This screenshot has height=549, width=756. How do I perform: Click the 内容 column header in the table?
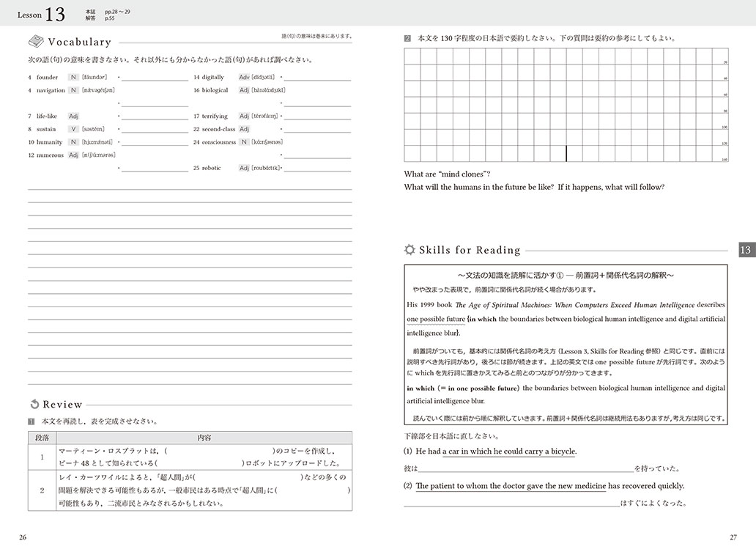click(x=204, y=438)
